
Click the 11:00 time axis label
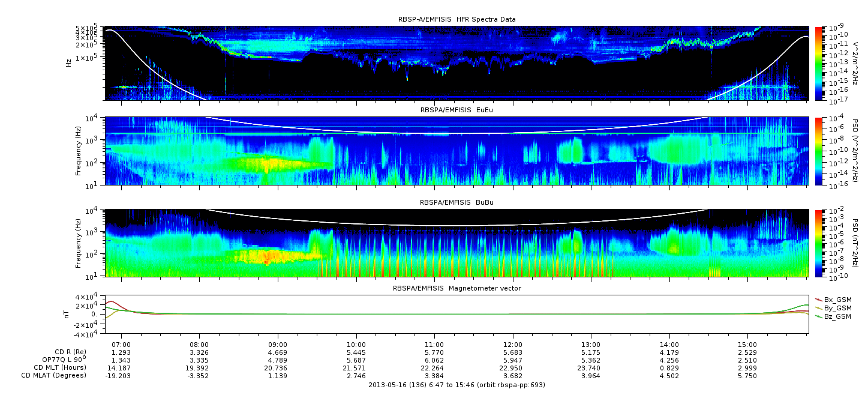coord(434,344)
